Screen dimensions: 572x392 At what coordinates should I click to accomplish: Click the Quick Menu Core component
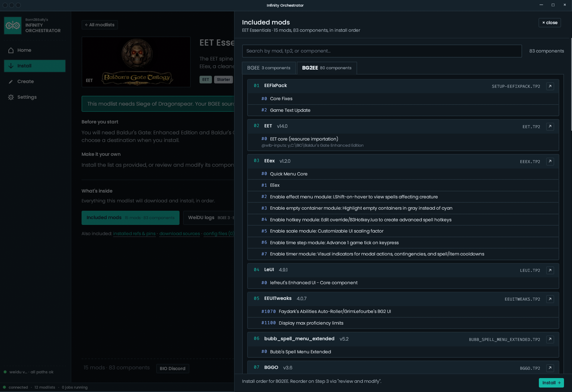click(x=403, y=174)
